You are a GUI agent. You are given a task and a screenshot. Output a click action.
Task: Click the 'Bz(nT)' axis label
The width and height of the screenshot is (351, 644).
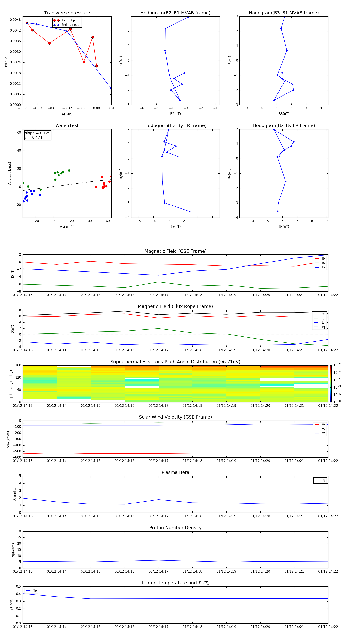(x=175, y=227)
